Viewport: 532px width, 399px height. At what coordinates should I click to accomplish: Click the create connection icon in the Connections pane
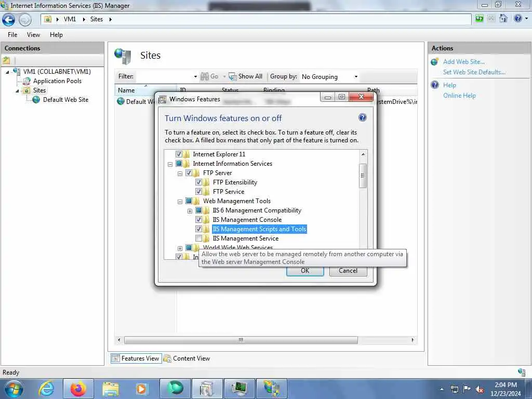click(x=6, y=61)
